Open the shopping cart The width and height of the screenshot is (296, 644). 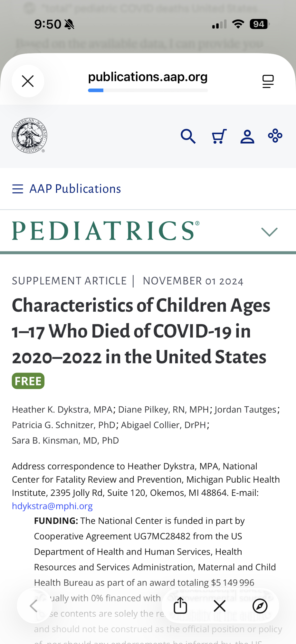[x=219, y=136]
